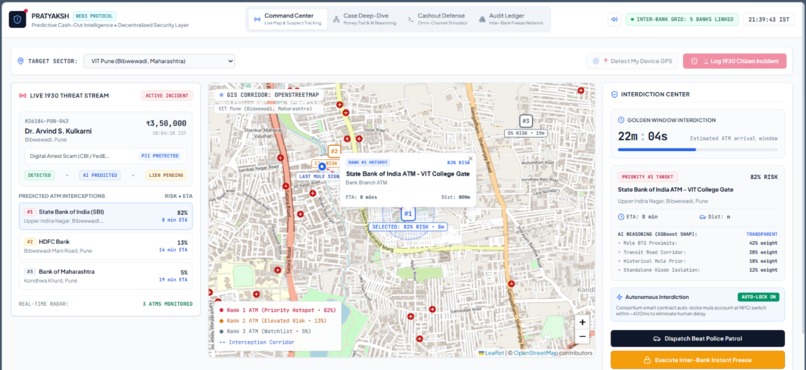Click the AI Predicted status chip
The width and height of the screenshot is (806, 370).
pyautogui.click(x=100, y=175)
